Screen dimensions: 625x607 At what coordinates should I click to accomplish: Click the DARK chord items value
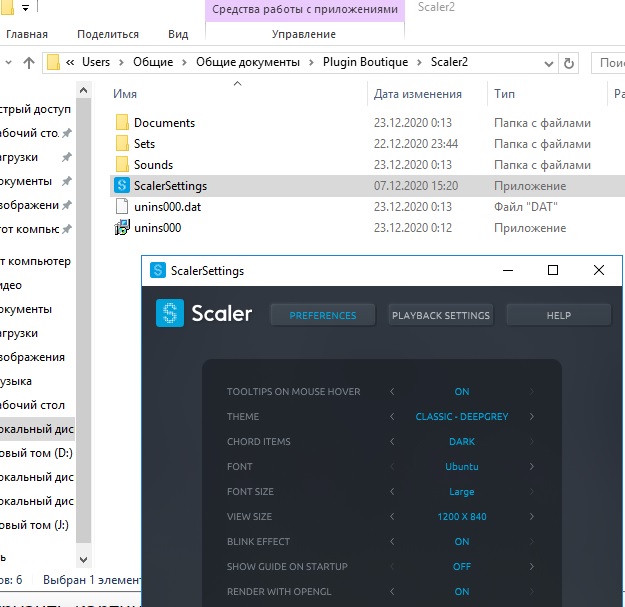click(x=462, y=442)
